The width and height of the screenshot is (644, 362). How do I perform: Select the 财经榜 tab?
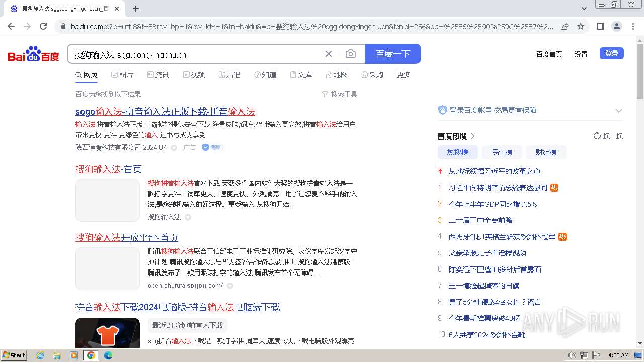546,152
